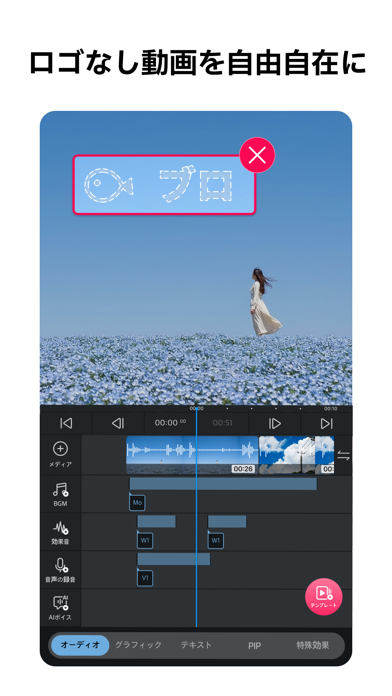Remove the logo watermark with the X button
The height and width of the screenshot is (696, 392).
tap(257, 155)
